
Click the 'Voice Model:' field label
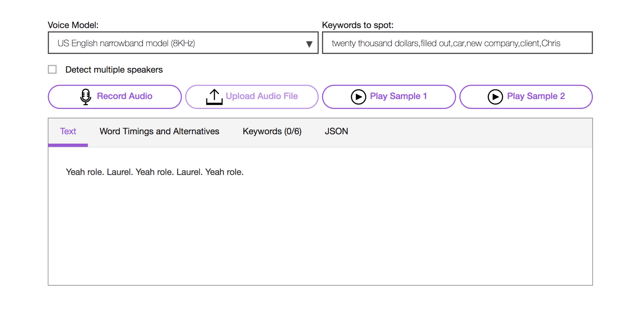[73, 25]
